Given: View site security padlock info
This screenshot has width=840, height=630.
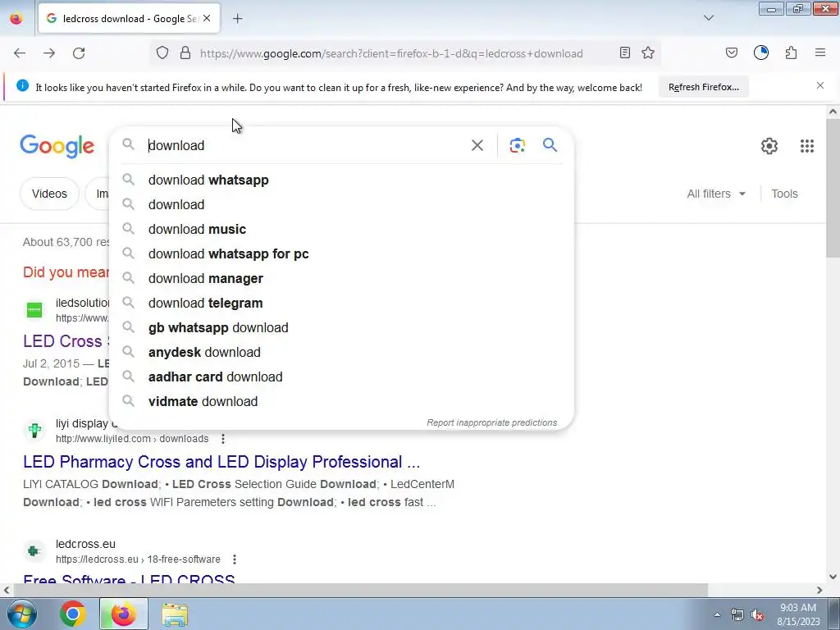Looking at the screenshot, I should point(185,52).
